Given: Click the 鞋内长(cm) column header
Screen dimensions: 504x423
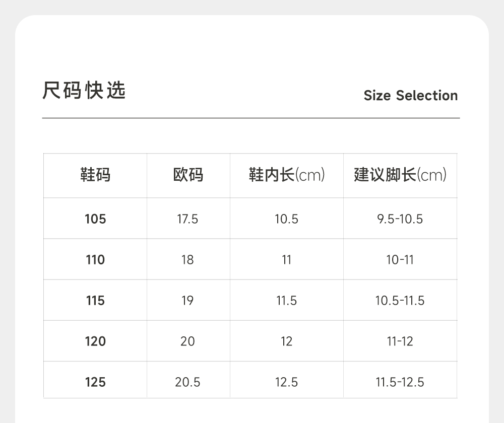Looking at the screenshot, I should pos(286,175).
